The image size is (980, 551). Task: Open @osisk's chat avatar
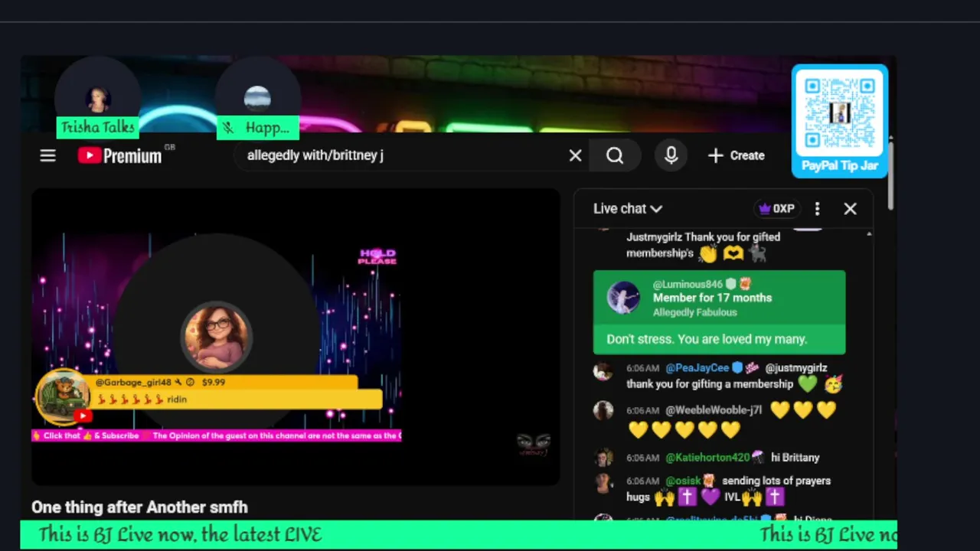pos(603,483)
